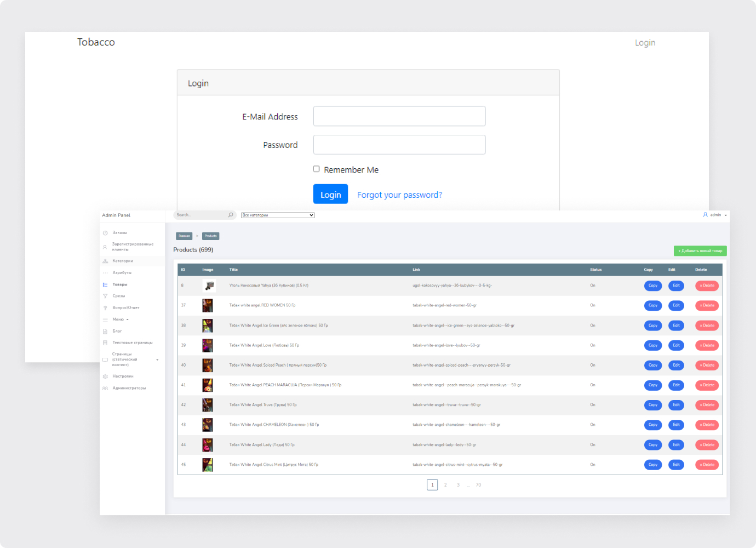Open Блог section in sidebar
The width and height of the screenshot is (756, 548).
pos(117,332)
